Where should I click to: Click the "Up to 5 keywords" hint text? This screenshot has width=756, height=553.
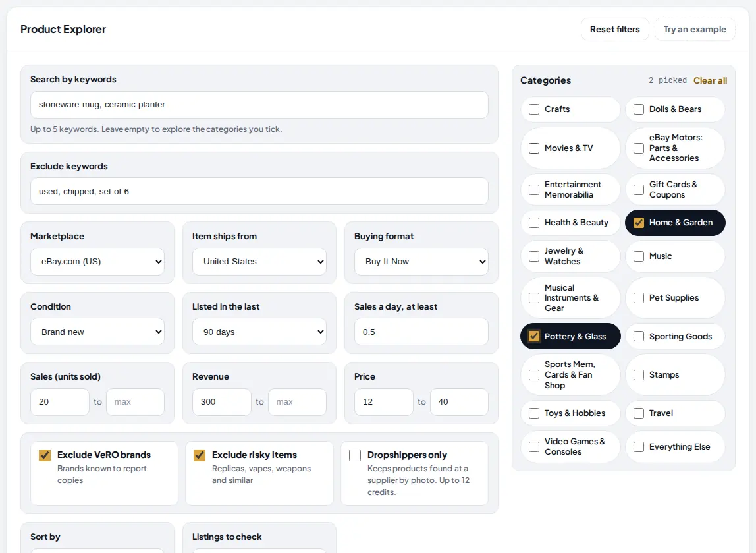[x=156, y=129]
